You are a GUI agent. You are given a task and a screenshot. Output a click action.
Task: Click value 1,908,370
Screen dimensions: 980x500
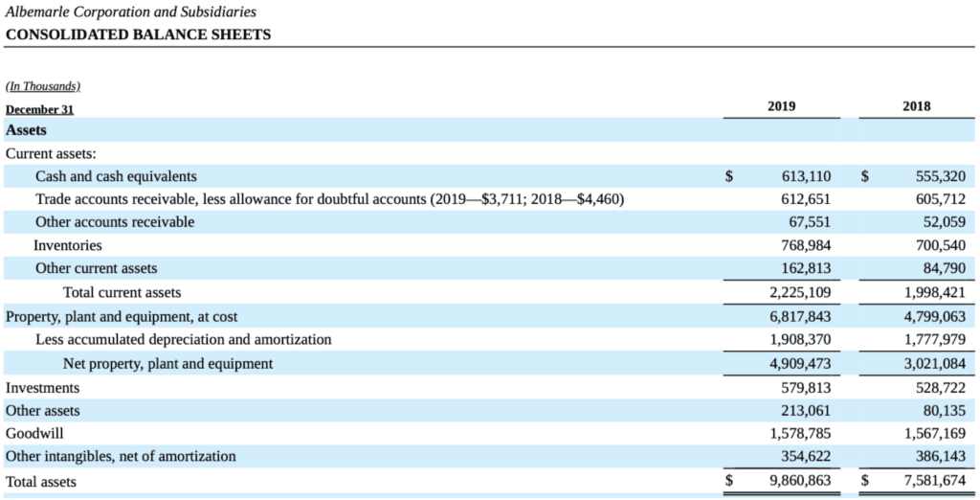click(800, 340)
